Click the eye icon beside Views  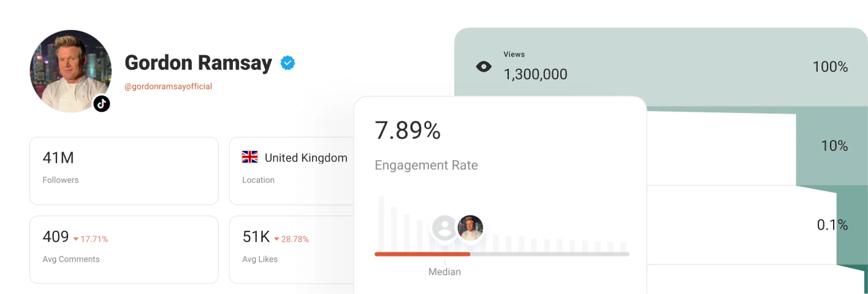click(x=484, y=67)
